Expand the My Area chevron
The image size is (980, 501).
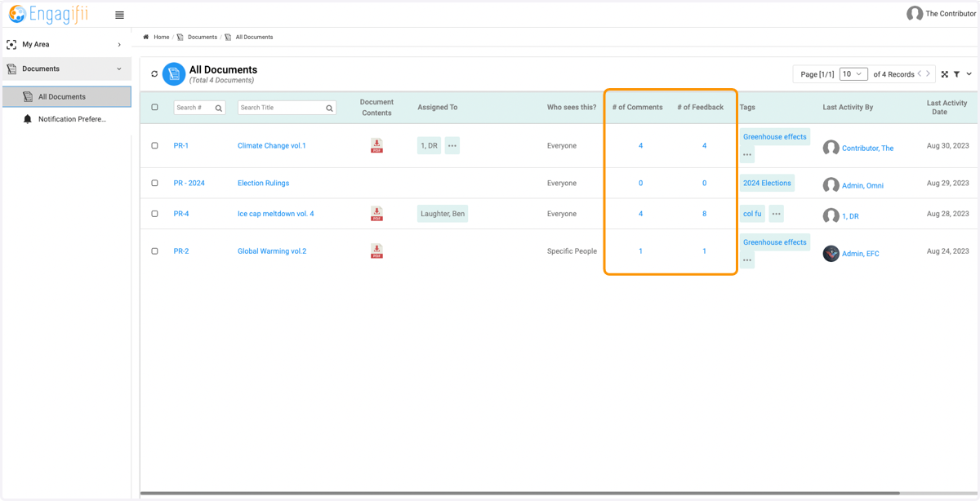pyautogui.click(x=119, y=44)
